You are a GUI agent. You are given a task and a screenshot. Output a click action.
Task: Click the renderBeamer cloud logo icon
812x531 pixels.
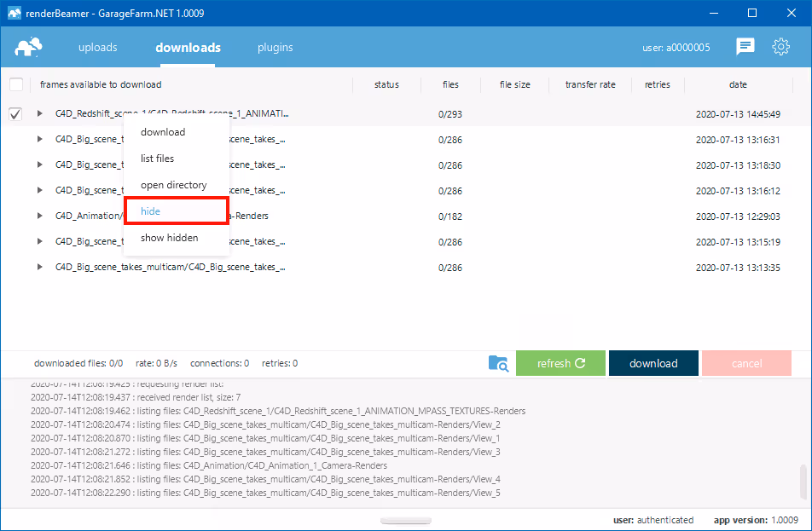pyautogui.click(x=28, y=47)
